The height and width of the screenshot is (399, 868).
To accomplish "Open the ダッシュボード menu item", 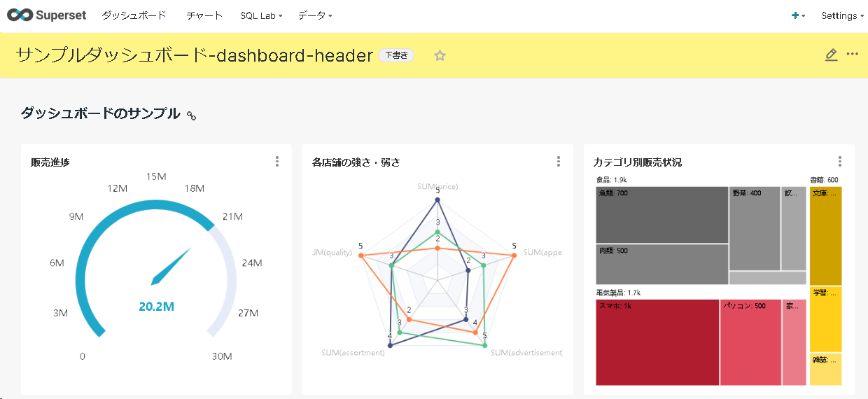I will (x=134, y=15).
